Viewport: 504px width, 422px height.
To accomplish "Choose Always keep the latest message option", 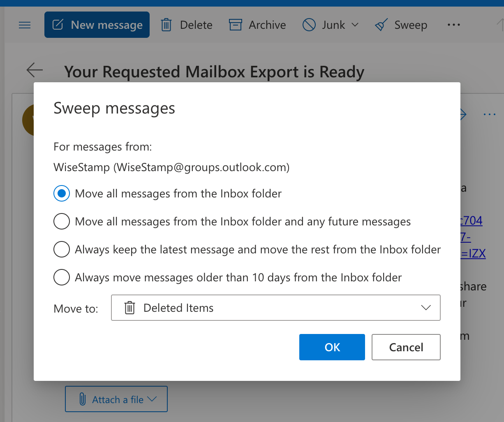I will point(62,250).
